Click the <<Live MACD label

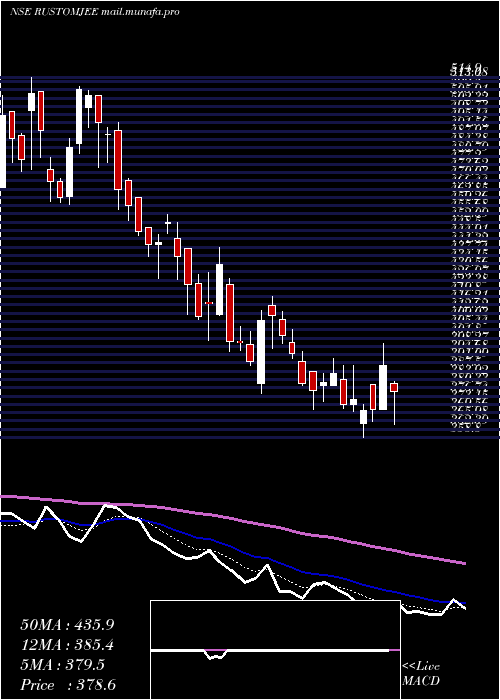421,674
